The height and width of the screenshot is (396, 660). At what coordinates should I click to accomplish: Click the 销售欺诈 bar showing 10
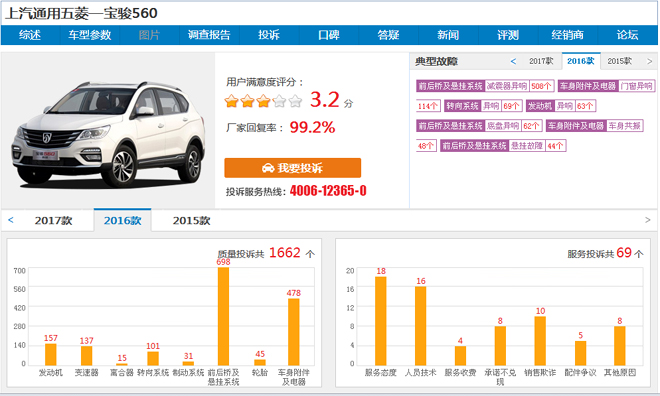[540, 341]
